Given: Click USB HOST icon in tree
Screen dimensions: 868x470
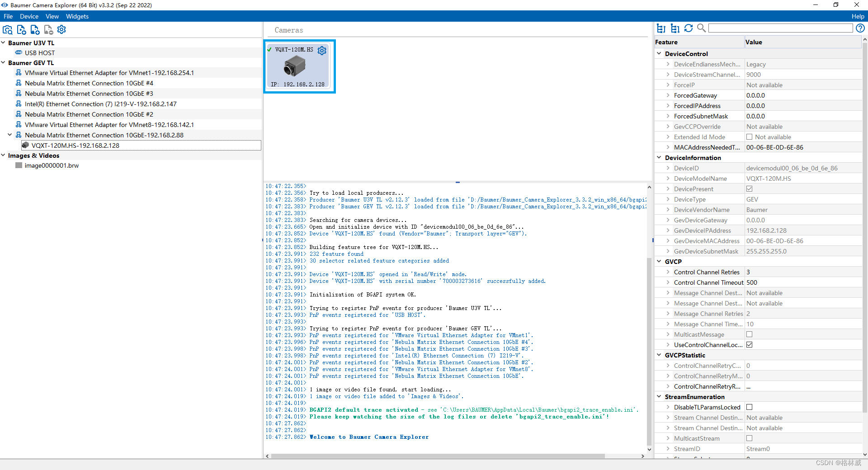Looking at the screenshot, I should (x=19, y=52).
